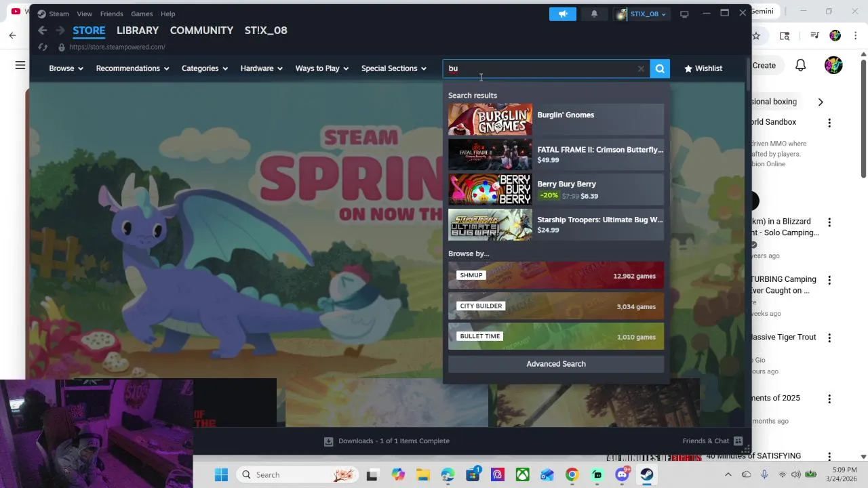Click Steam icon in the taskbar
868x488 pixels.
click(x=647, y=475)
